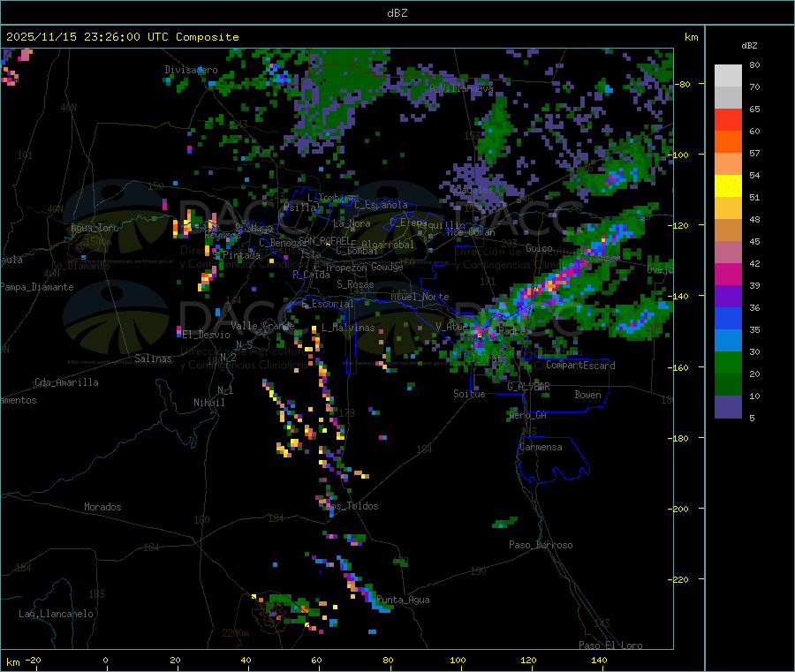The image size is (795, 672).
Task: Select the Agua_Toro location label
Action: click(x=95, y=228)
